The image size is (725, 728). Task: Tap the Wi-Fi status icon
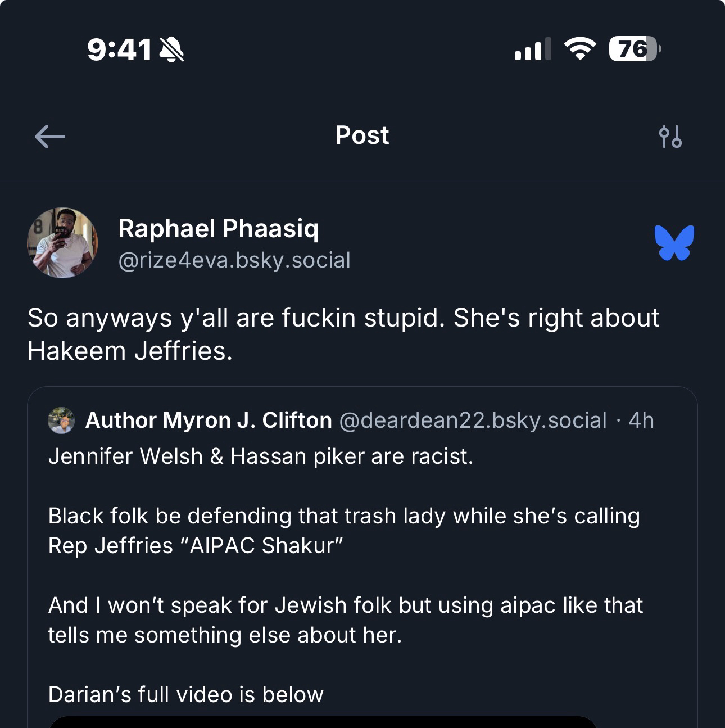tap(580, 49)
